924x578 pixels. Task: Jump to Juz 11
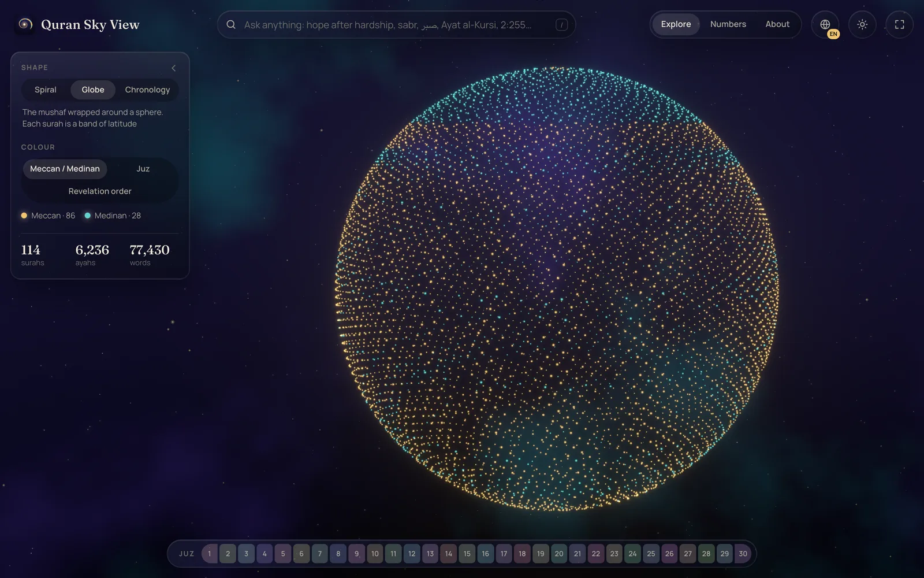[x=393, y=554]
